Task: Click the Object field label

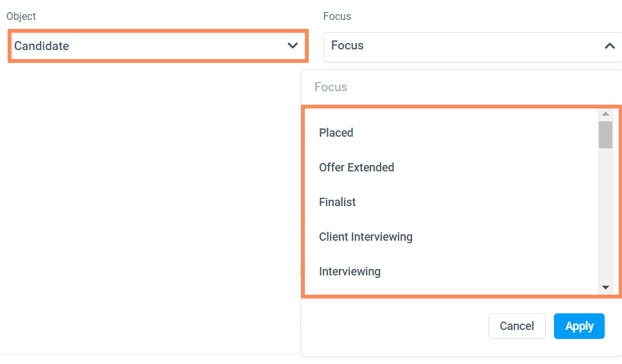Action: pyautogui.click(x=21, y=16)
